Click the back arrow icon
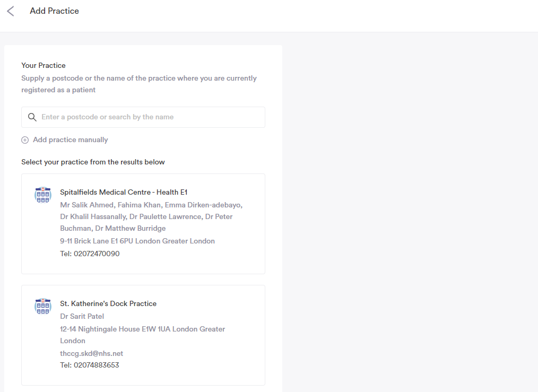This screenshot has width=538, height=392. [x=11, y=11]
